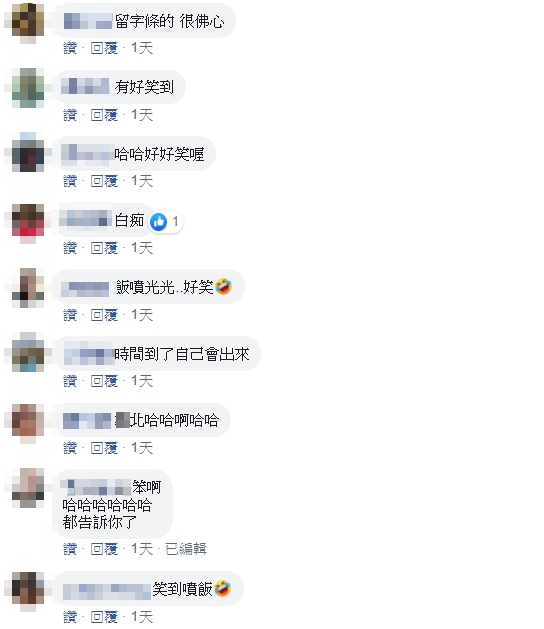The image size is (544, 629).
Task: Like the 留字條的 很佛心 comment
Action: point(70,48)
